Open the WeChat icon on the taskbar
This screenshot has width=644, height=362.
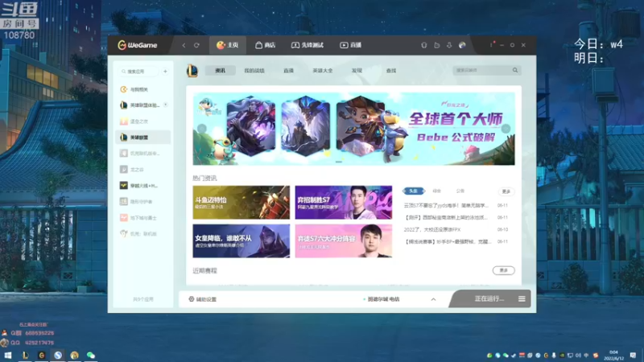click(x=91, y=355)
